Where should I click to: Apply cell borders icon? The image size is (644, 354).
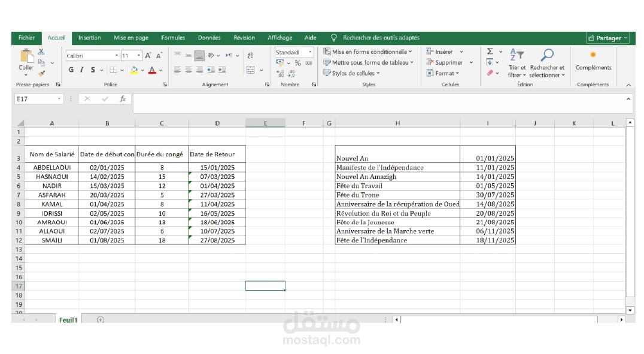tap(113, 70)
